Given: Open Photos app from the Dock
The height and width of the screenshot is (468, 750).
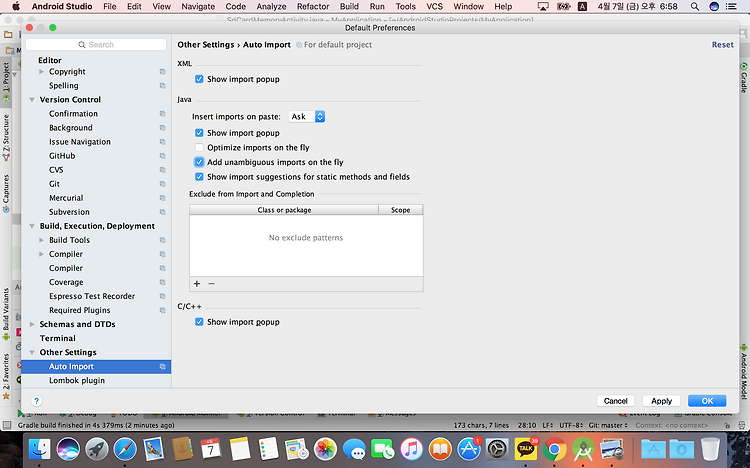Looking at the screenshot, I should [x=325, y=449].
